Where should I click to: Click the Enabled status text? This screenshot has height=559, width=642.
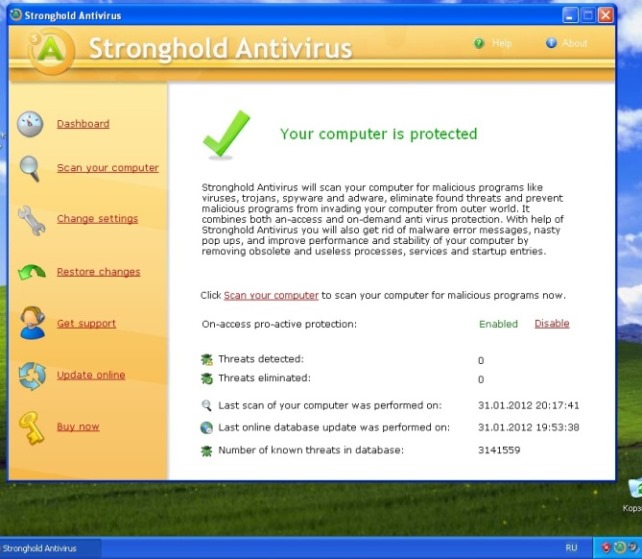pos(498,324)
